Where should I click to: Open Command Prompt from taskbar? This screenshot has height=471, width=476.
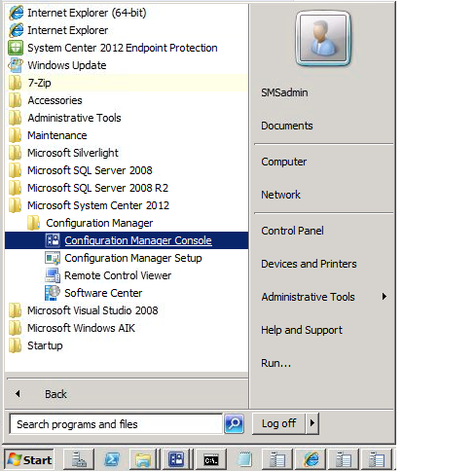pyautogui.click(x=211, y=459)
